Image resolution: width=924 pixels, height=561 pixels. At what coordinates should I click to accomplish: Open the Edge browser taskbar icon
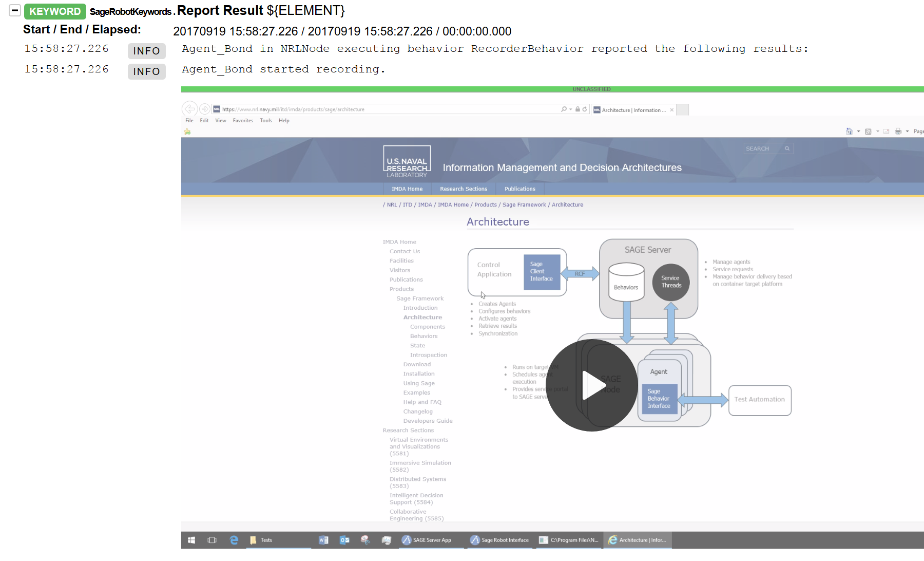point(234,540)
